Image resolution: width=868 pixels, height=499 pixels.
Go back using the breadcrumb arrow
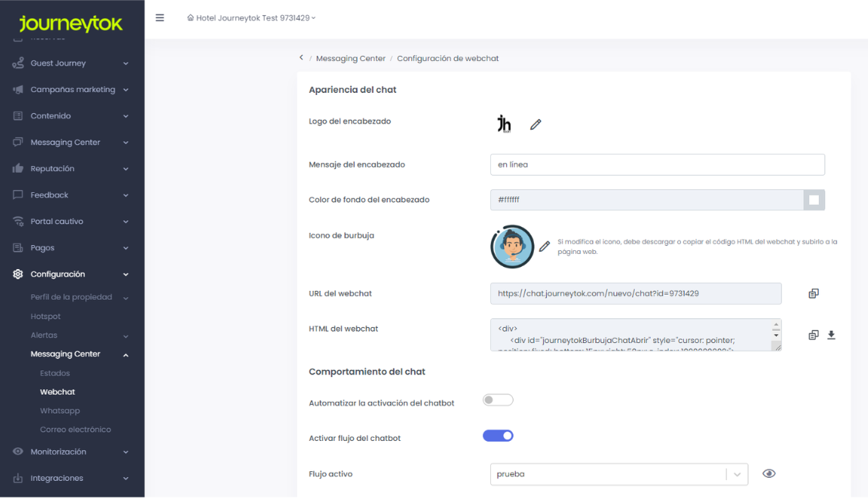(302, 58)
